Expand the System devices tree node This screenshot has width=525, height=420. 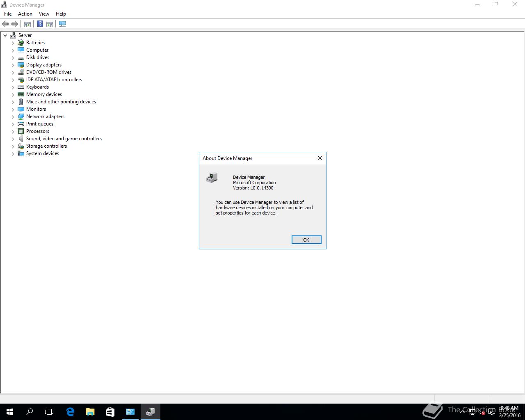[13, 153]
